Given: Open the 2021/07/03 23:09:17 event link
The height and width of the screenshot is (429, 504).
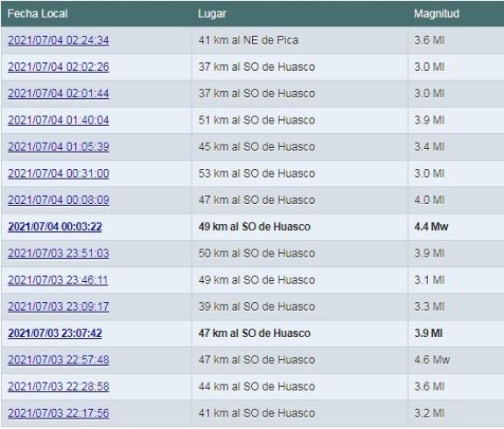Looking at the screenshot, I should pyautogui.click(x=58, y=306).
